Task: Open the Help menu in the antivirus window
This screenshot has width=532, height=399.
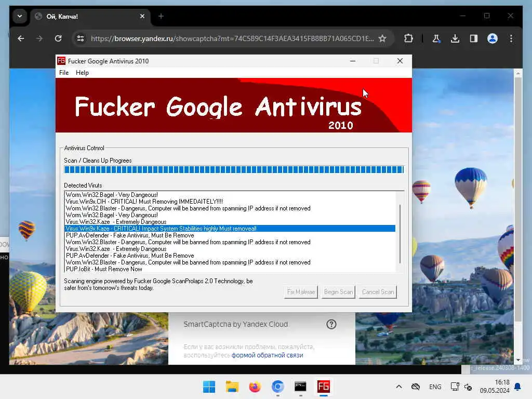Action: 82,73
